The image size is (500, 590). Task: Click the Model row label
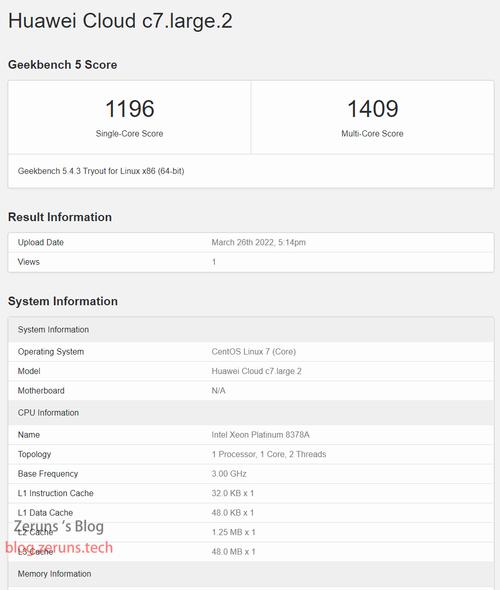point(29,371)
